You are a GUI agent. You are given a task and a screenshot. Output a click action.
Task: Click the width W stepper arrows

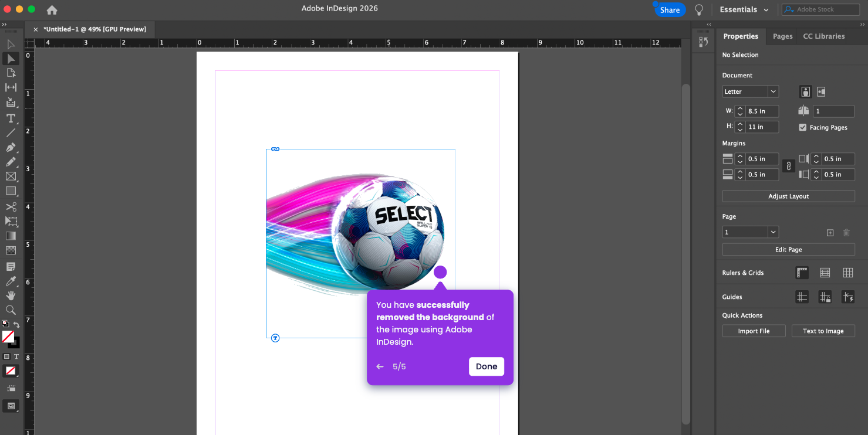[740, 111]
